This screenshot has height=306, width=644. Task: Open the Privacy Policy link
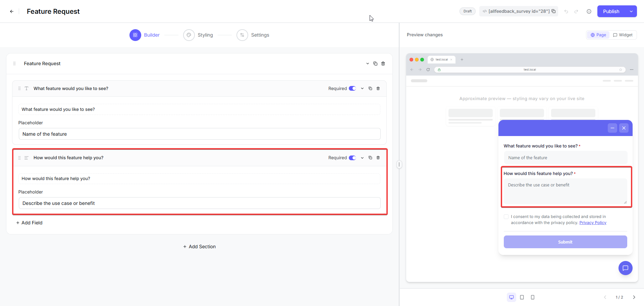coord(593,223)
